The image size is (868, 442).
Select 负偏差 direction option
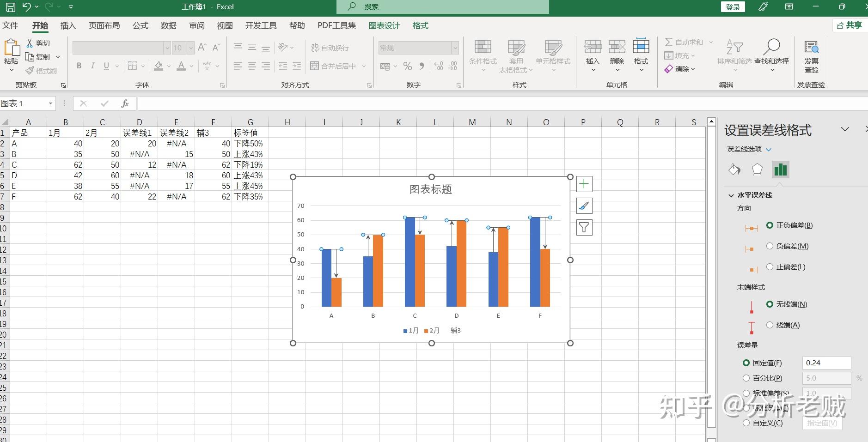coord(788,246)
